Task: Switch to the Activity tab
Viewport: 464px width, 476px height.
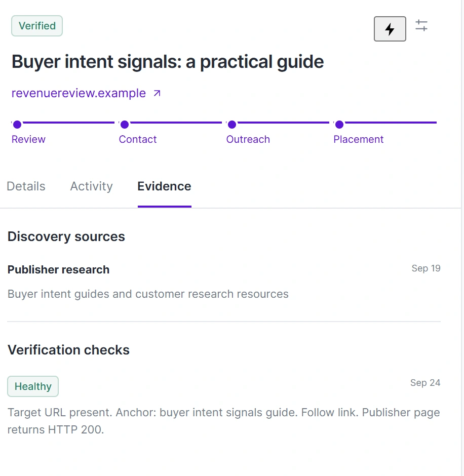Action: (91, 186)
